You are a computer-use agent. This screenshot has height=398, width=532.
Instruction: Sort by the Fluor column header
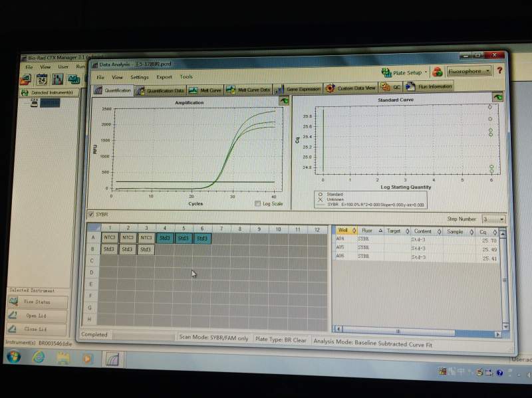tap(372, 231)
